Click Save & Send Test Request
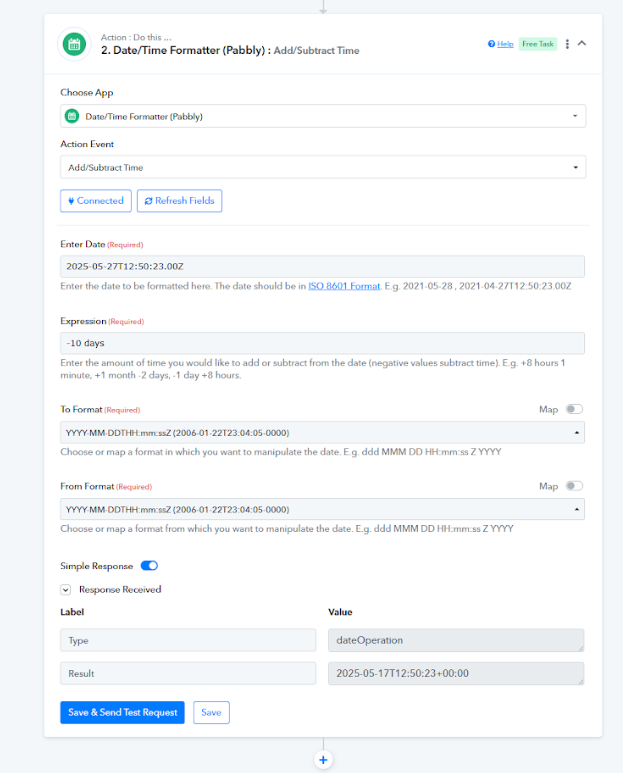 tap(122, 712)
